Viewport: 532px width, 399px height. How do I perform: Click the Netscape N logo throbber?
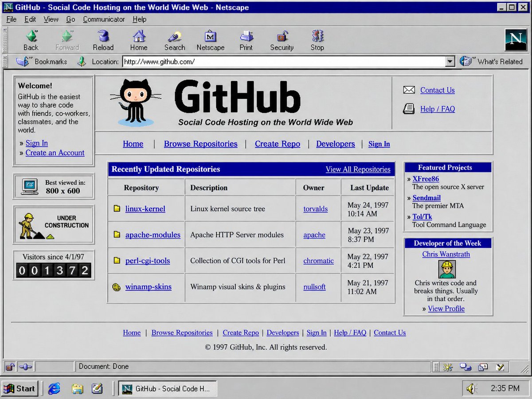click(x=516, y=40)
